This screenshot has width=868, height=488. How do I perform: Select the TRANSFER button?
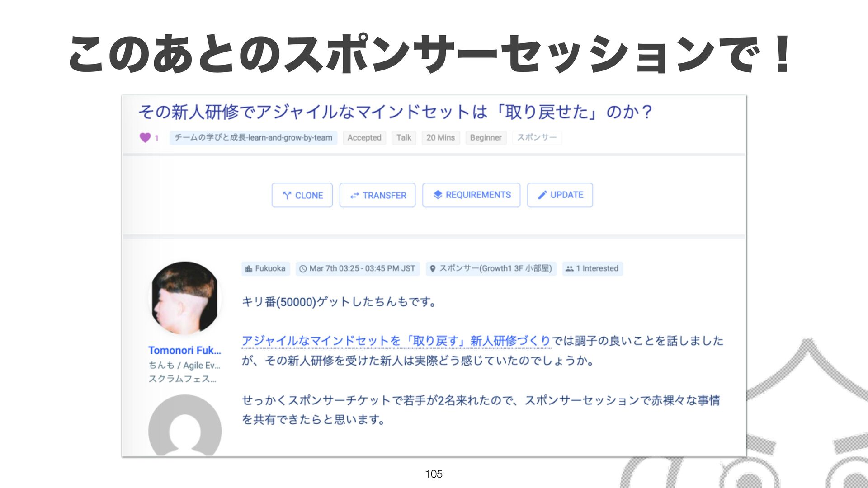[x=377, y=195]
